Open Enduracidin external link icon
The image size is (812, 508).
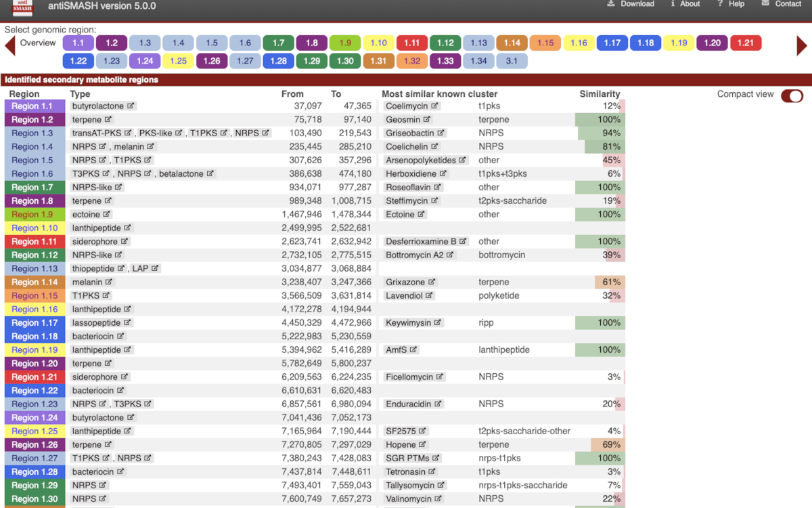coord(437,404)
